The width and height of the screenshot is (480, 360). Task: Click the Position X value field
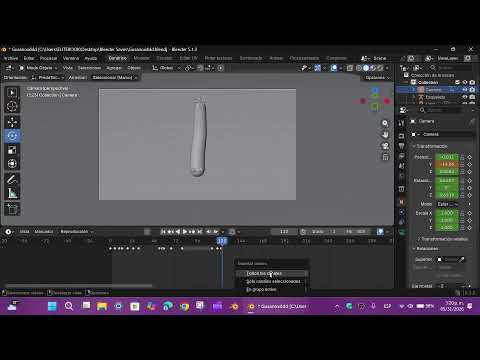(447, 157)
